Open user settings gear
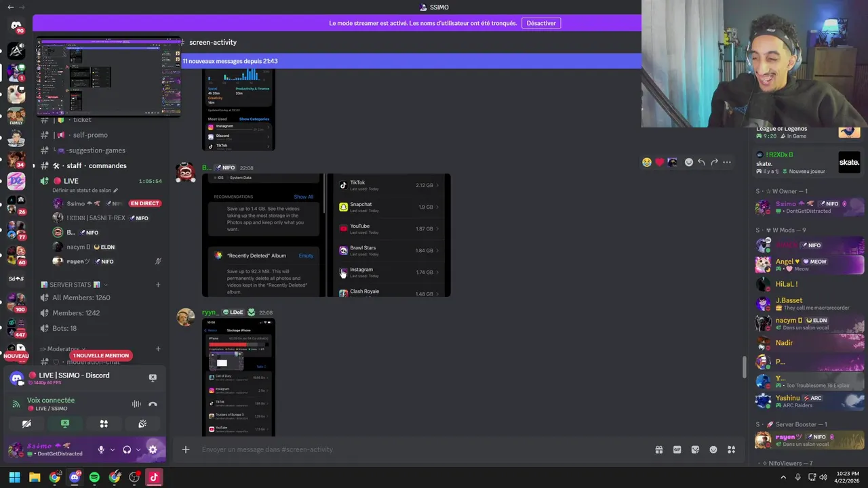 (153, 449)
